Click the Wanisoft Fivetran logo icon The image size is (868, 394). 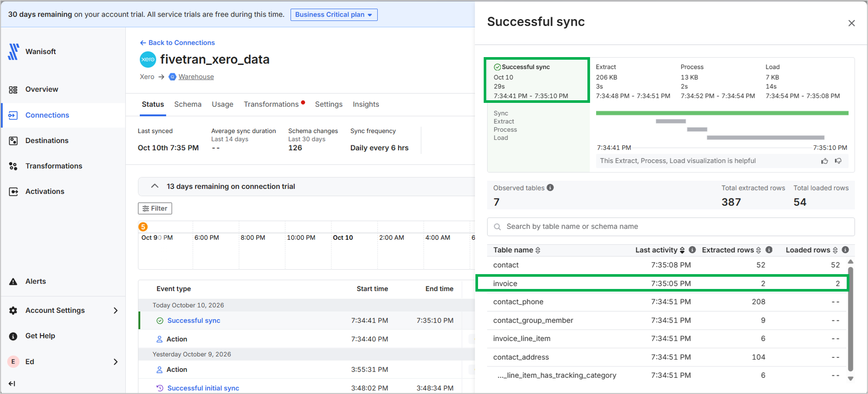[14, 51]
